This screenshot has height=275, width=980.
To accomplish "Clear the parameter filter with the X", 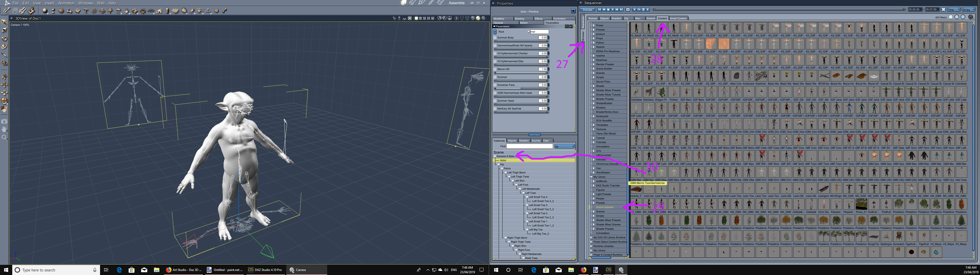I will (x=529, y=32).
